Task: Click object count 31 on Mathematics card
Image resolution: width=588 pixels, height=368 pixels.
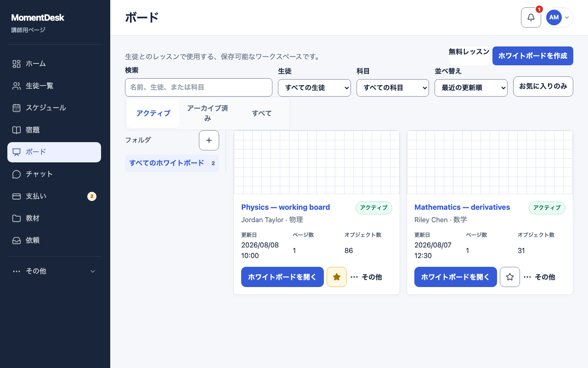Action: (x=521, y=251)
